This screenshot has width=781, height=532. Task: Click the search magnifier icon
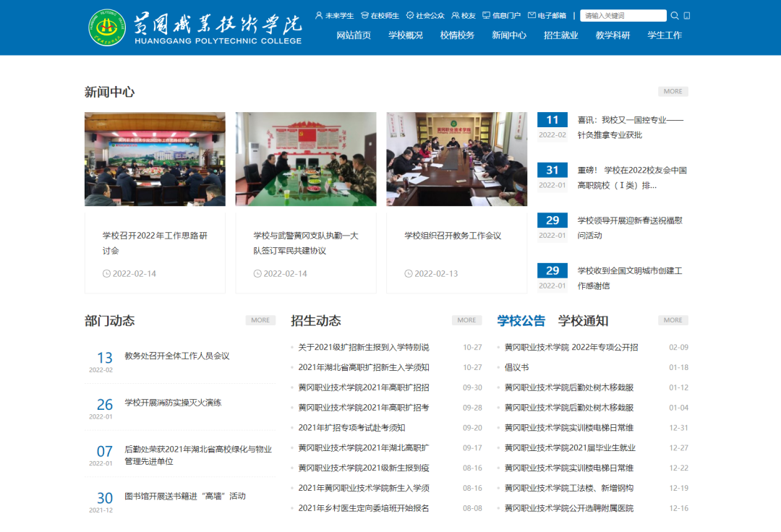pyautogui.click(x=675, y=16)
